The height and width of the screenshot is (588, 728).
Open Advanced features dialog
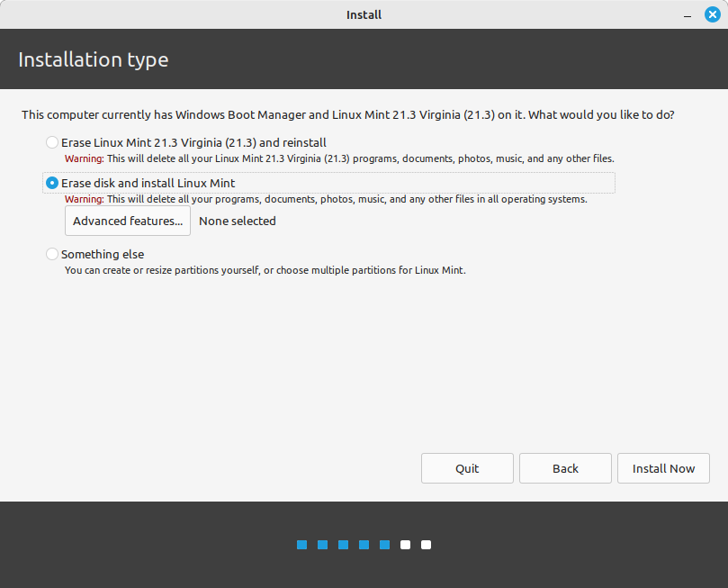click(x=128, y=222)
